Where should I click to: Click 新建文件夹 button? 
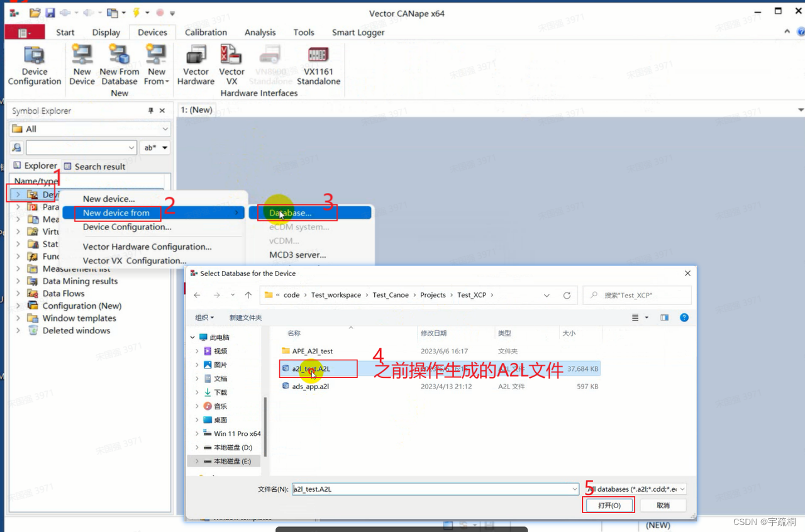point(246,318)
